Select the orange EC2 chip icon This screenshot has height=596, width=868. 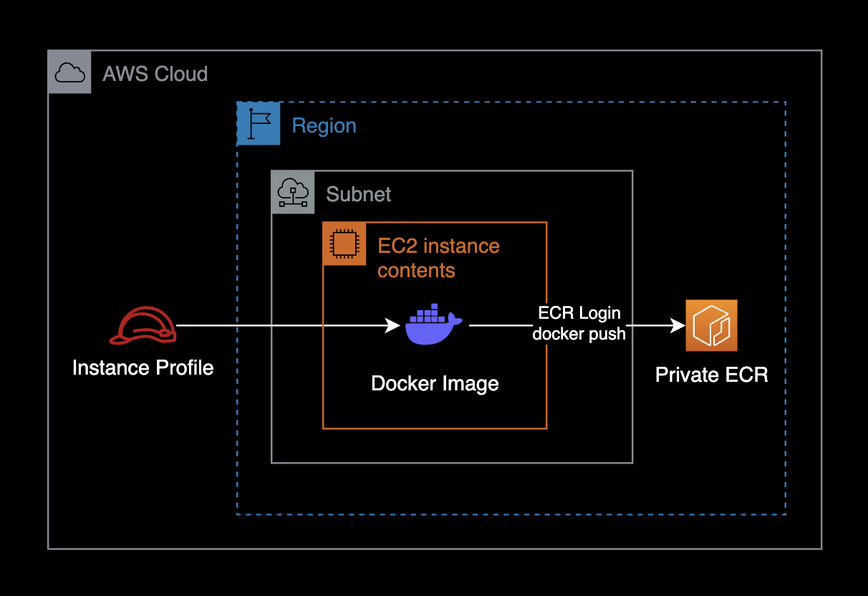(x=344, y=244)
